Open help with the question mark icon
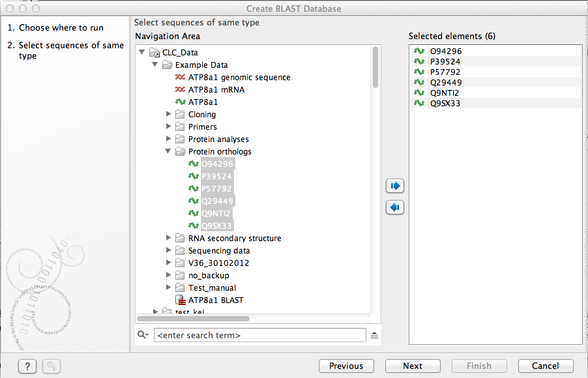Screen dimensions: 588x378 [x=27, y=366]
